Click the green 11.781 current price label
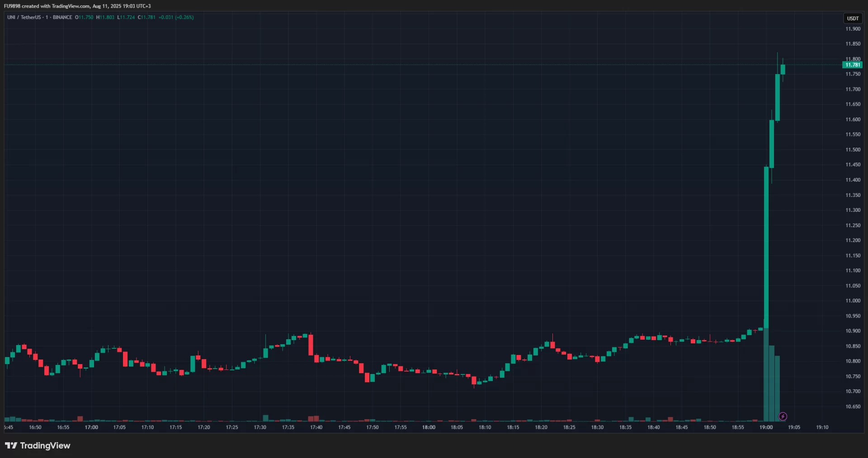 click(x=852, y=65)
